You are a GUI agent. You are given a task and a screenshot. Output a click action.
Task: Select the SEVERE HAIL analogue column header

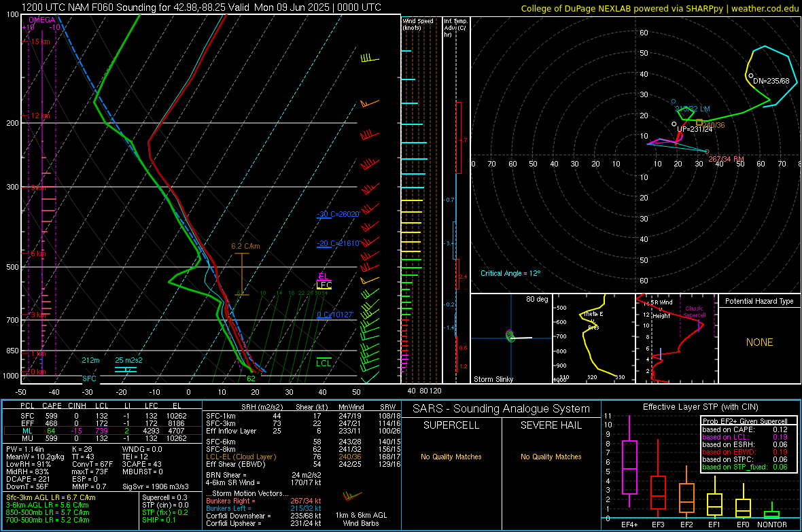(551, 425)
